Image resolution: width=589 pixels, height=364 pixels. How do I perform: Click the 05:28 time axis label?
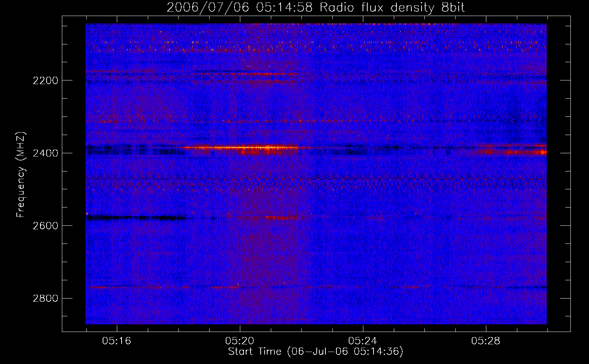pyautogui.click(x=486, y=341)
